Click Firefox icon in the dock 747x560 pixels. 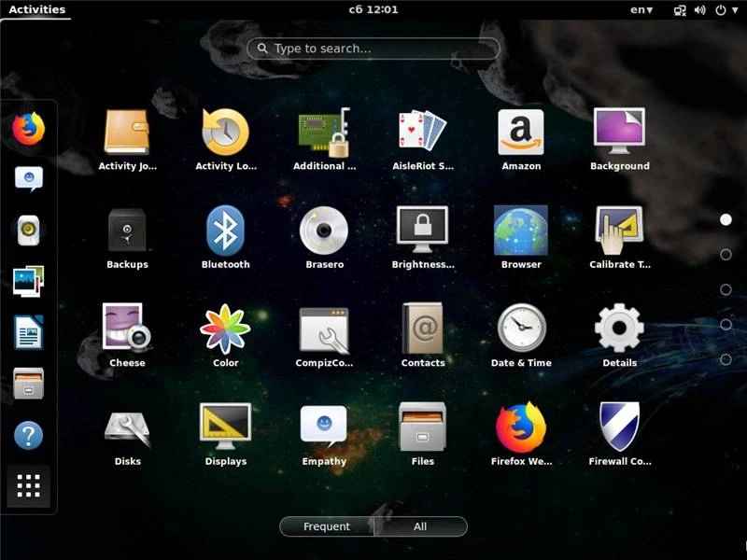tap(29, 129)
